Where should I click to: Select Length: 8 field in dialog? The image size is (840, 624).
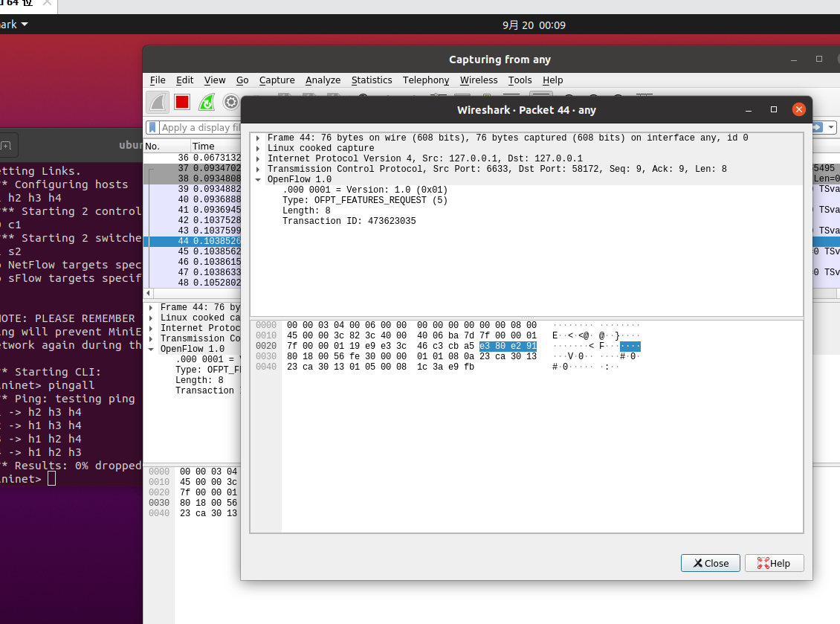[306, 210]
